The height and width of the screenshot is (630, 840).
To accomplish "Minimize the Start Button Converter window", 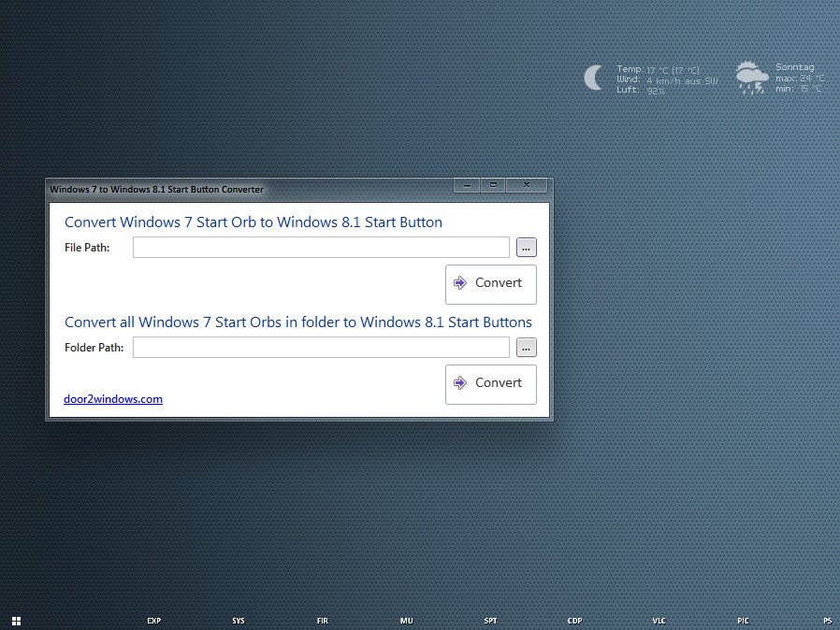I will [x=467, y=185].
